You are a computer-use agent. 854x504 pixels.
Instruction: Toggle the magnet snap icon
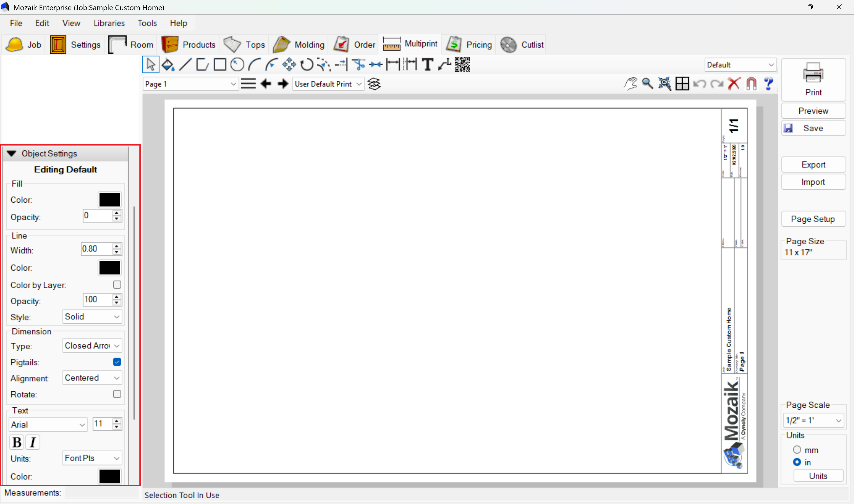(x=751, y=84)
